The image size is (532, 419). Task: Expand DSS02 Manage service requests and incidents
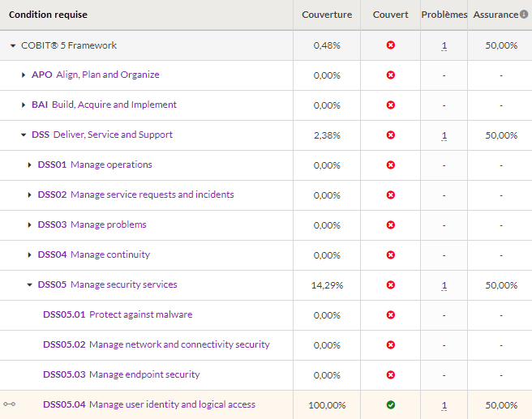click(29, 195)
